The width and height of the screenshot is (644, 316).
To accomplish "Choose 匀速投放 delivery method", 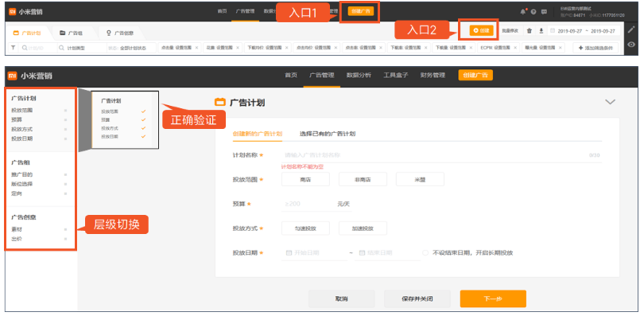I will tap(305, 228).
